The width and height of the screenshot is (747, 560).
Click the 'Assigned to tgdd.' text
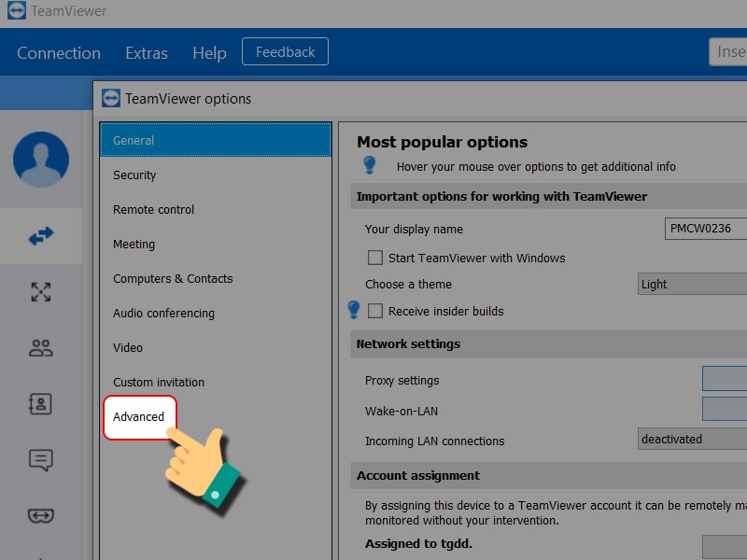[418, 543]
